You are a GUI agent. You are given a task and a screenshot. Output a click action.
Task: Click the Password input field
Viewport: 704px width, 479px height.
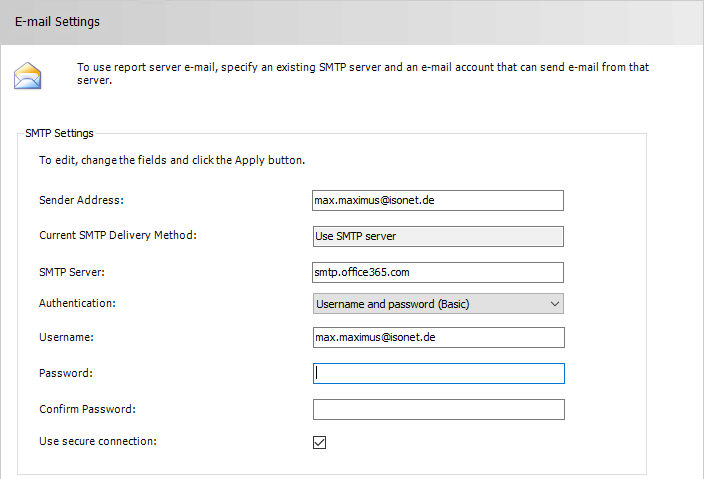pos(439,374)
